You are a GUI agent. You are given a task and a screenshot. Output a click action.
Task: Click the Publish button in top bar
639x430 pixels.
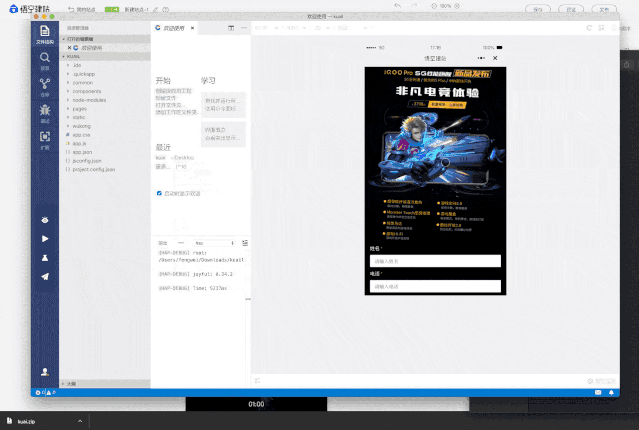tap(604, 9)
